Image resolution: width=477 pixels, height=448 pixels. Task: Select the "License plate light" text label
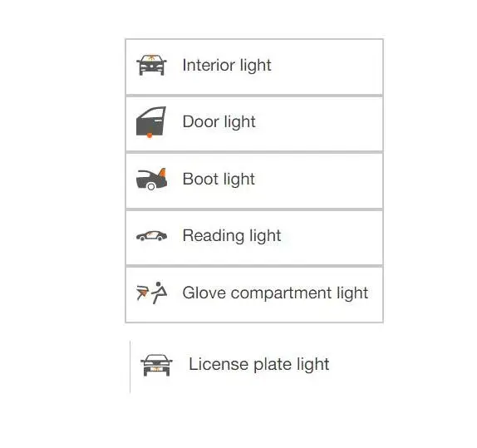point(259,364)
